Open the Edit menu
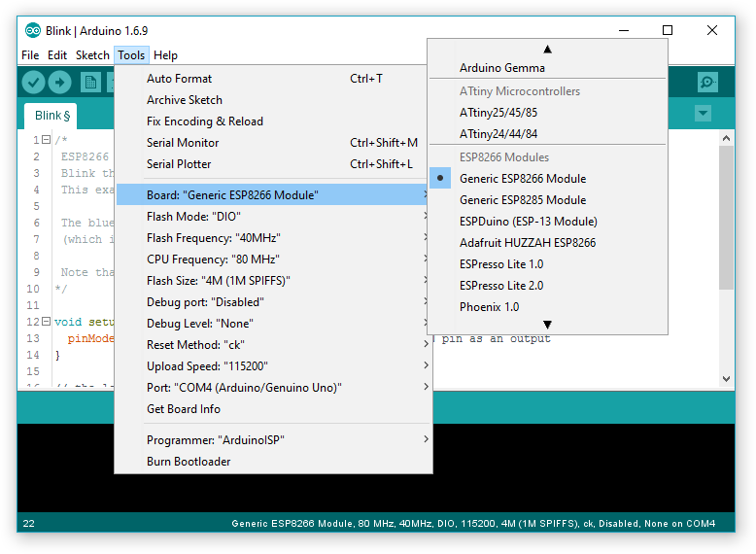The width and height of the screenshot is (756, 554). click(x=57, y=55)
